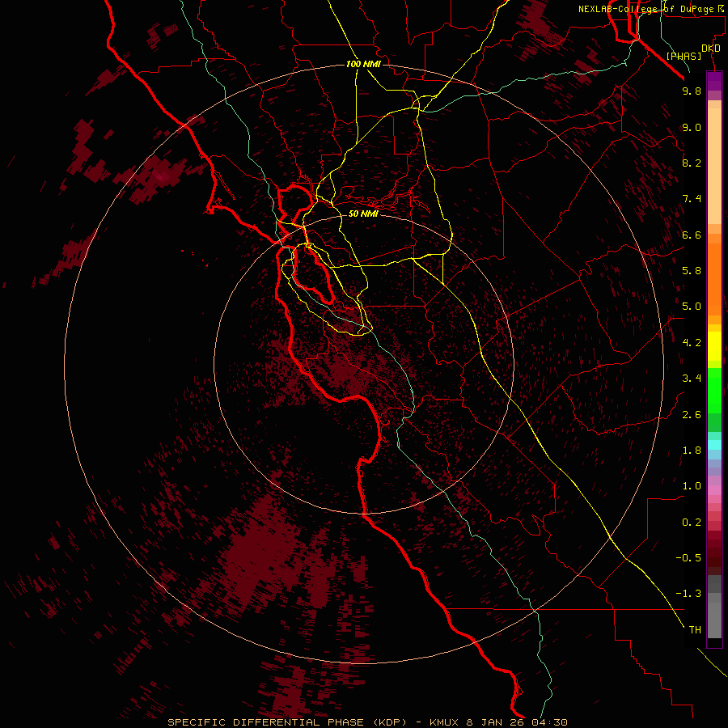This screenshot has width=728, height=728.
Task: Click the 9.8 value on the scale
Action: click(x=692, y=91)
